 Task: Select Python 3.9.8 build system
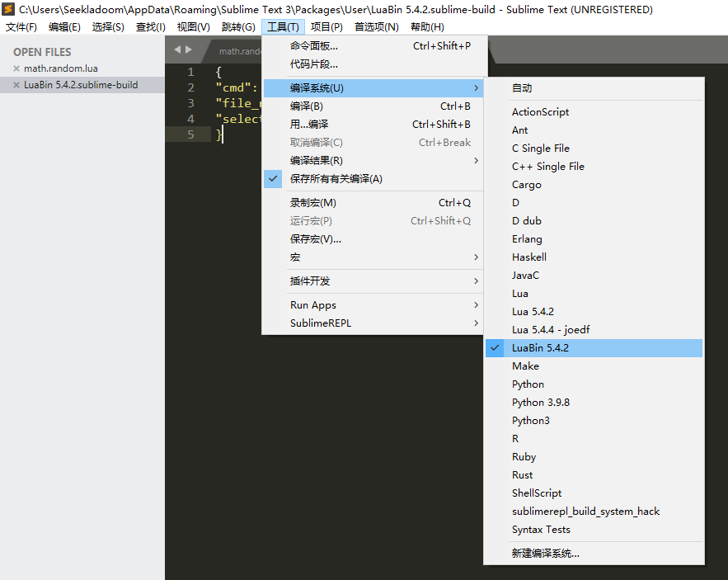click(x=594, y=403)
